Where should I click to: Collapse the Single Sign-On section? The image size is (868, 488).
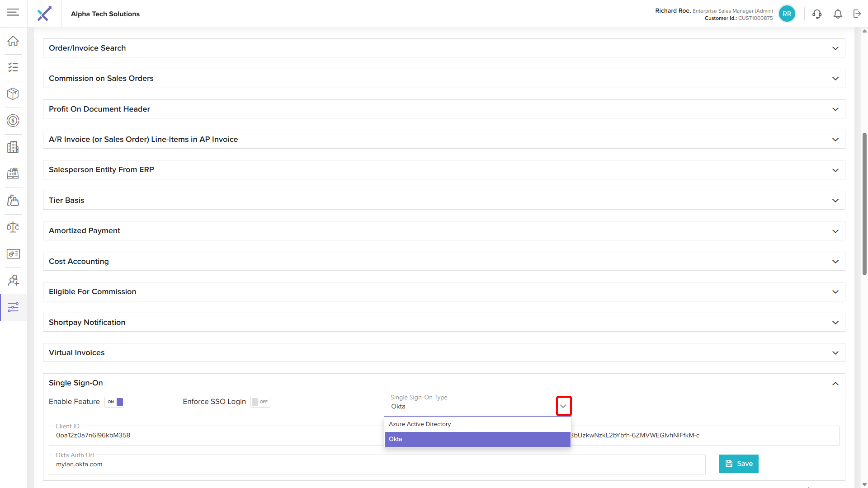click(835, 384)
